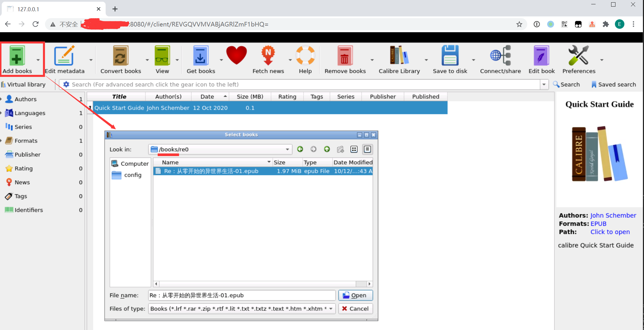The height and width of the screenshot is (330, 644).
Task: Expand the Add books dropdown arrow
Action: pyautogui.click(x=38, y=60)
